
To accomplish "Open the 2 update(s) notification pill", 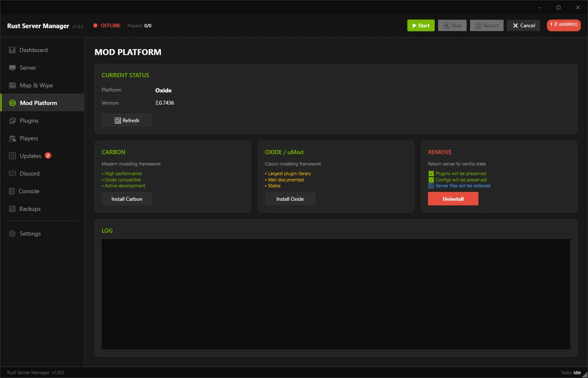I will [564, 24].
